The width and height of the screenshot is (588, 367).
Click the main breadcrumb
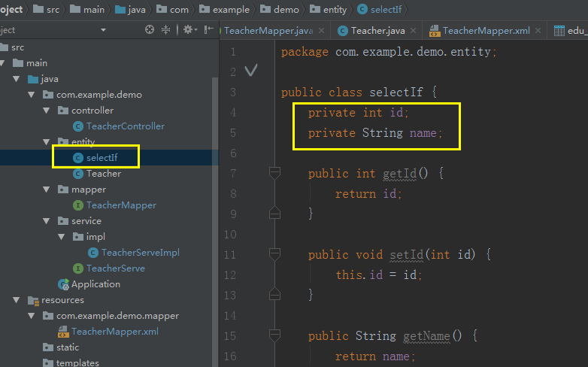point(87,9)
